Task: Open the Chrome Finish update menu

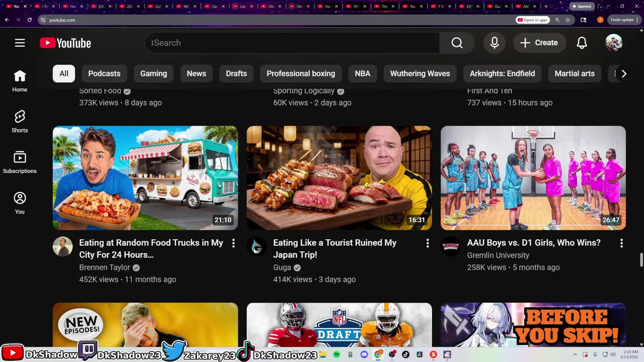Action: 624,20
